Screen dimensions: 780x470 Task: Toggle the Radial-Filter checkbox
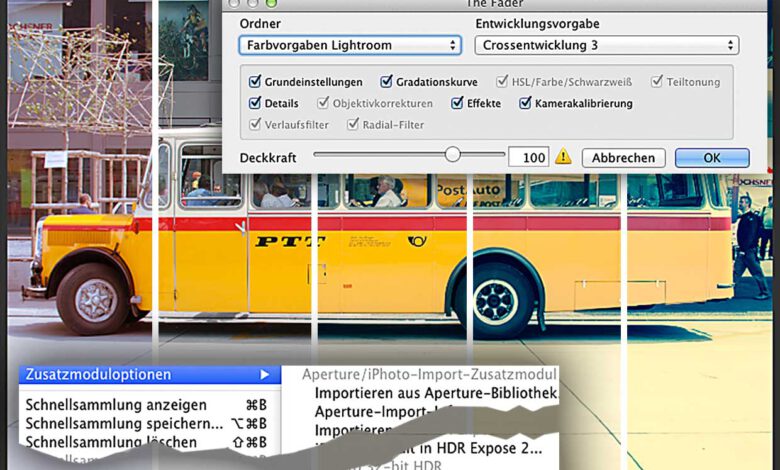(x=353, y=124)
